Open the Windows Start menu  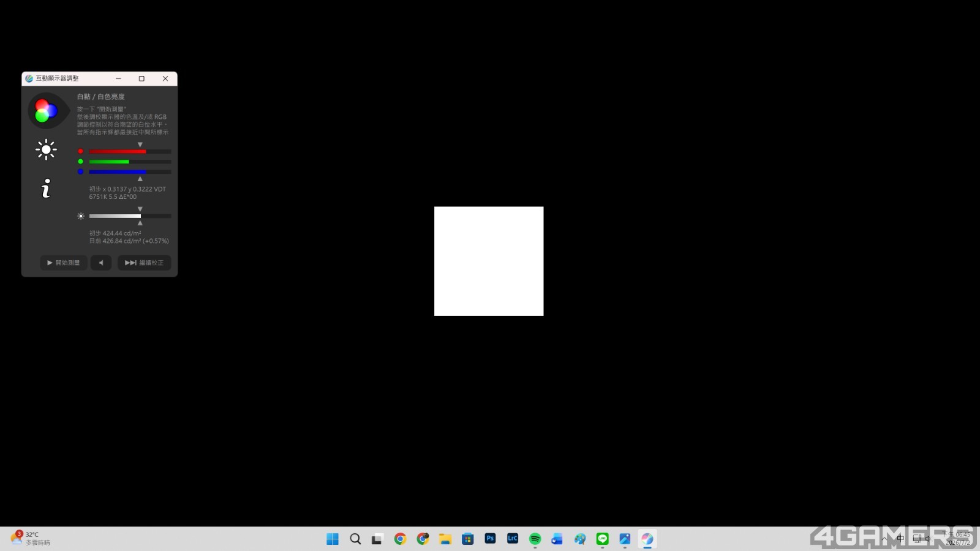[333, 539]
